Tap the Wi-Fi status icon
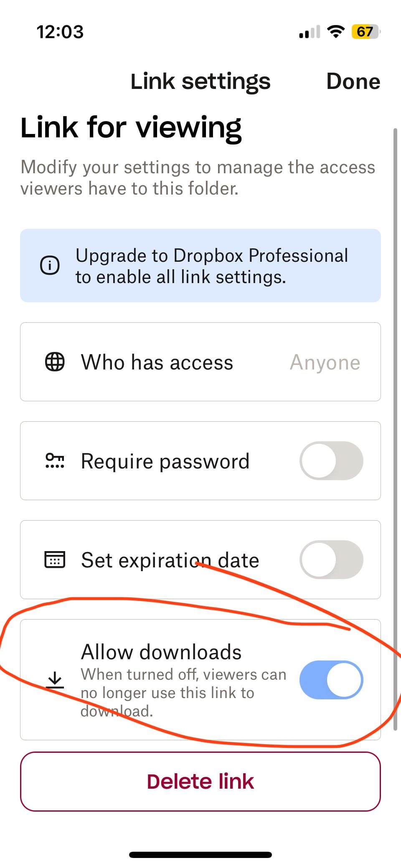 coord(335,31)
